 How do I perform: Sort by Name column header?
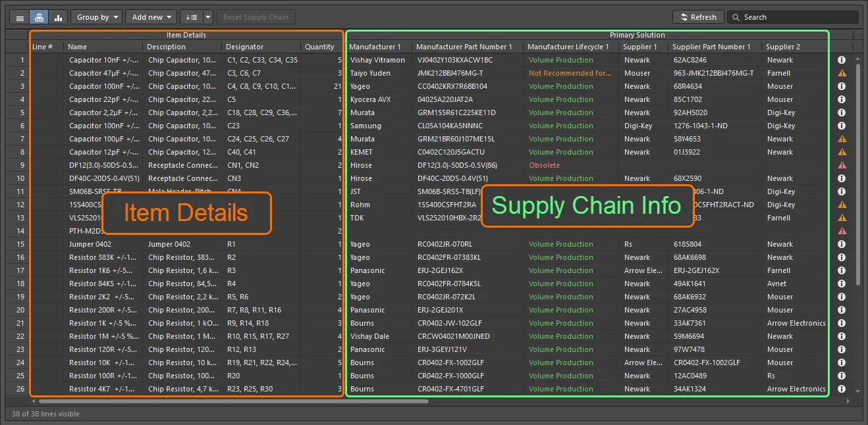[x=103, y=47]
